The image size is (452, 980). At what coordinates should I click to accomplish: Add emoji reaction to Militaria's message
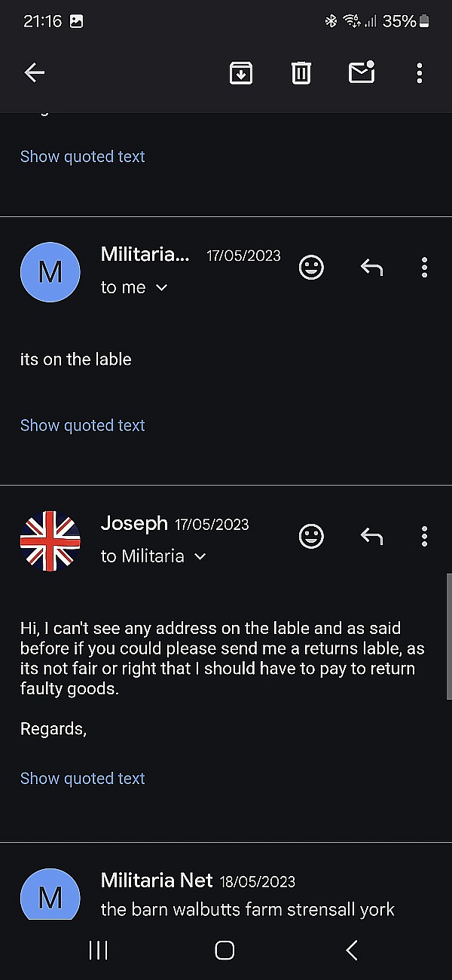point(311,268)
